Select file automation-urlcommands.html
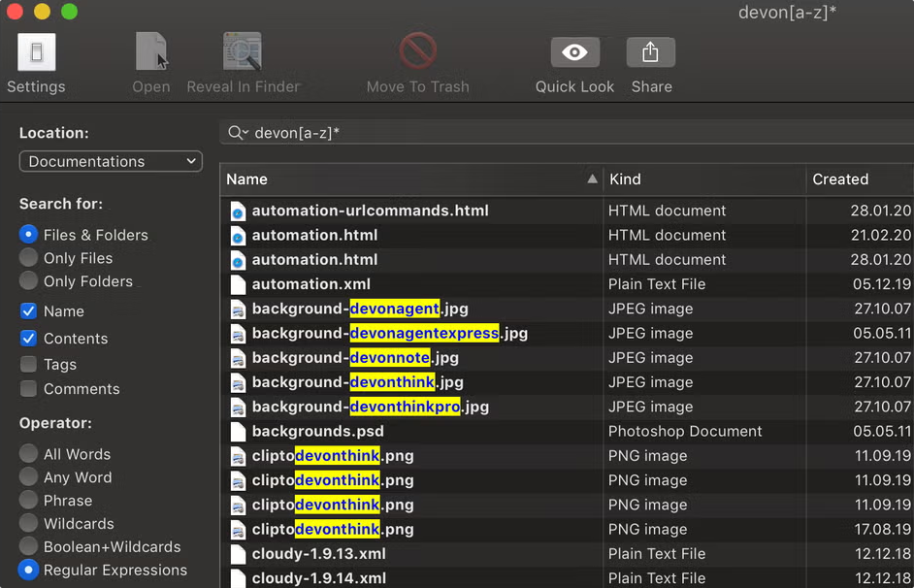Image resolution: width=914 pixels, height=588 pixels. pyautogui.click(x=370, y=211)
